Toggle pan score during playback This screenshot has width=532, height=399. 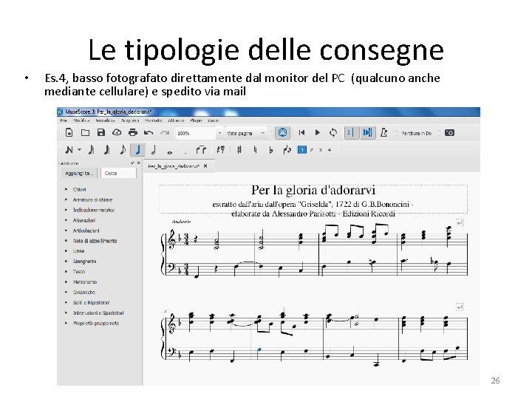(367, 133)
